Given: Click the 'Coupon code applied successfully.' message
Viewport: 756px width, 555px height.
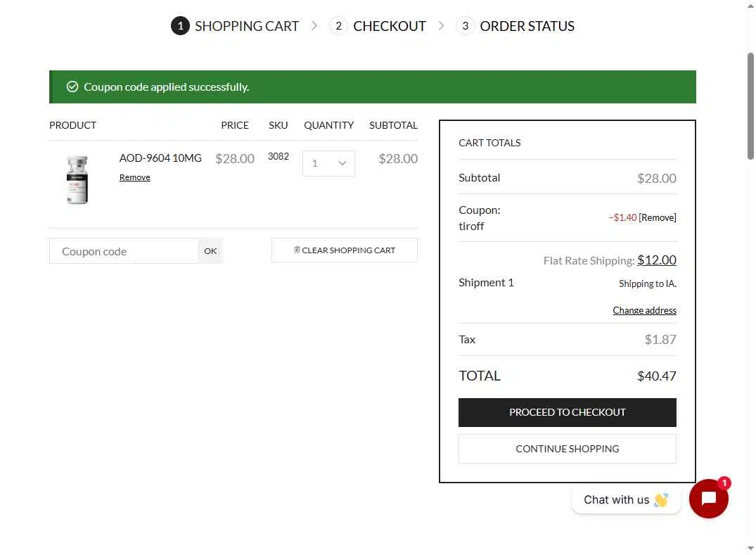Looking at the screenshot, I should 167,87.
